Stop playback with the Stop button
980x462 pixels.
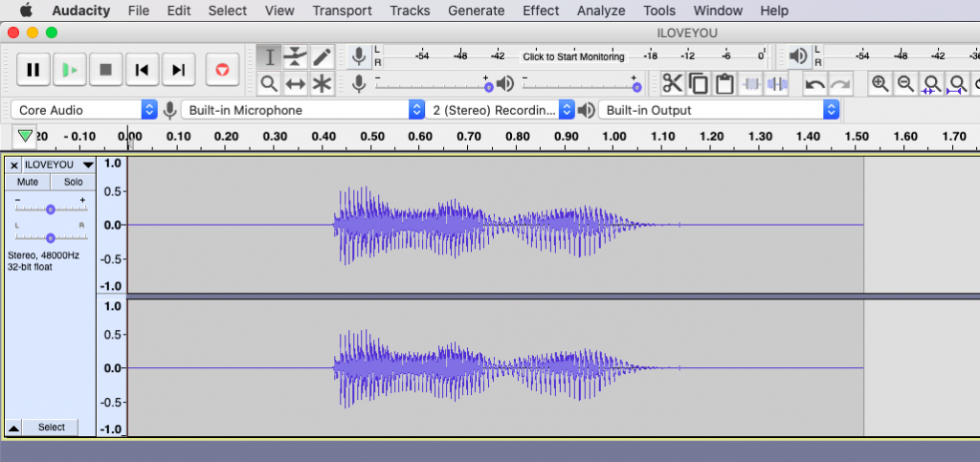105,69
